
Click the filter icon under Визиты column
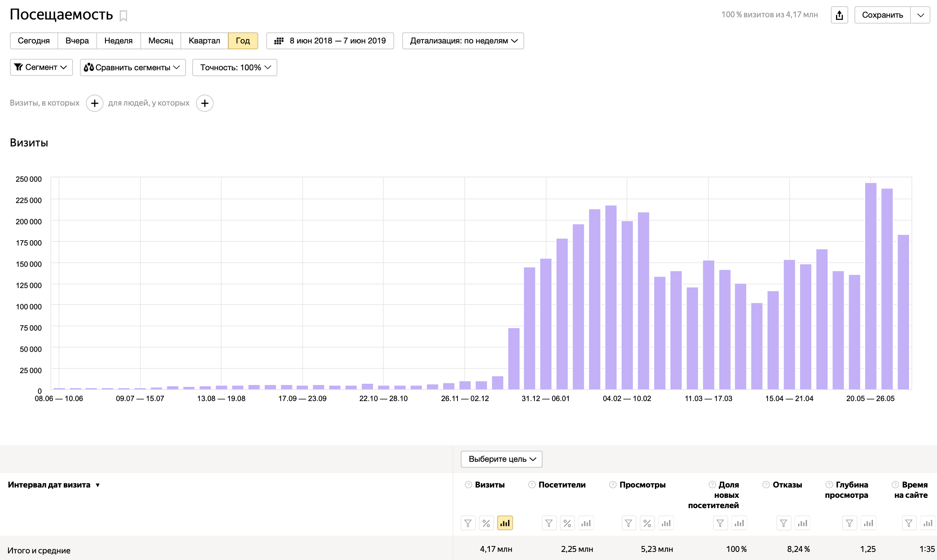point(467,523)
